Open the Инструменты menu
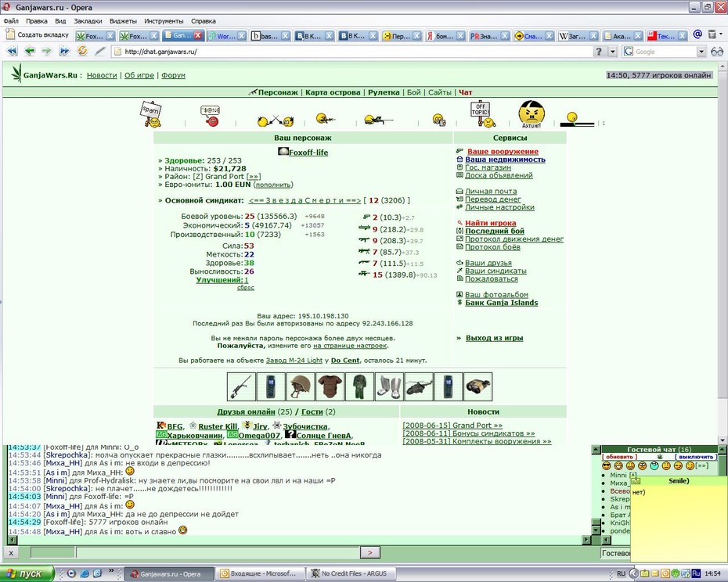 [164, 21]
